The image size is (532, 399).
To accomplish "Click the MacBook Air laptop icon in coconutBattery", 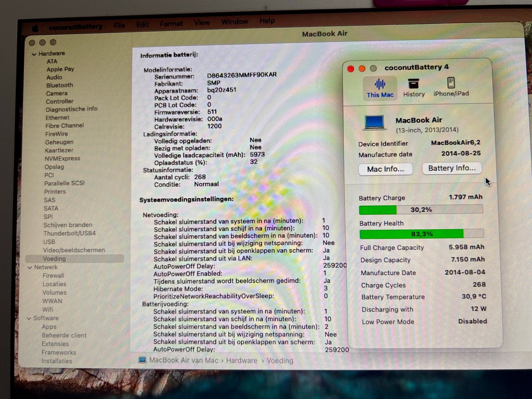I will point(374,123).
